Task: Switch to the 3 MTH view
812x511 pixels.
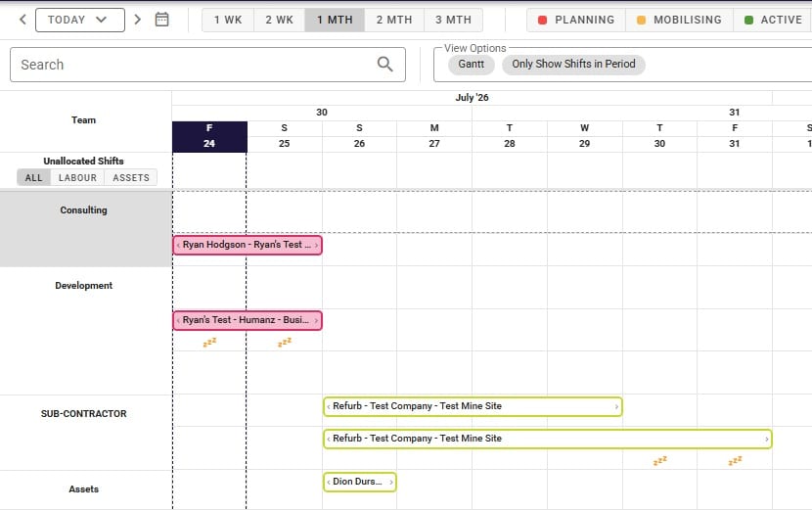Action: (x=453, y=20)
